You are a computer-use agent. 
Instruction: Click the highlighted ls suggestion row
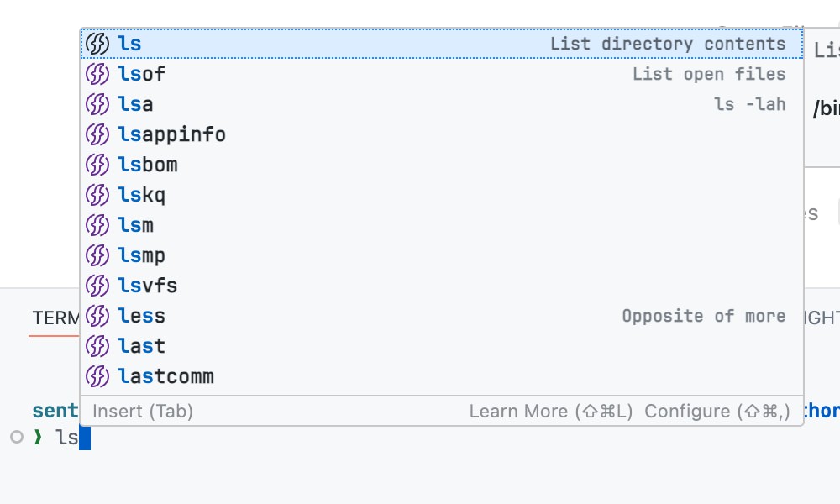tap(336, 43)
